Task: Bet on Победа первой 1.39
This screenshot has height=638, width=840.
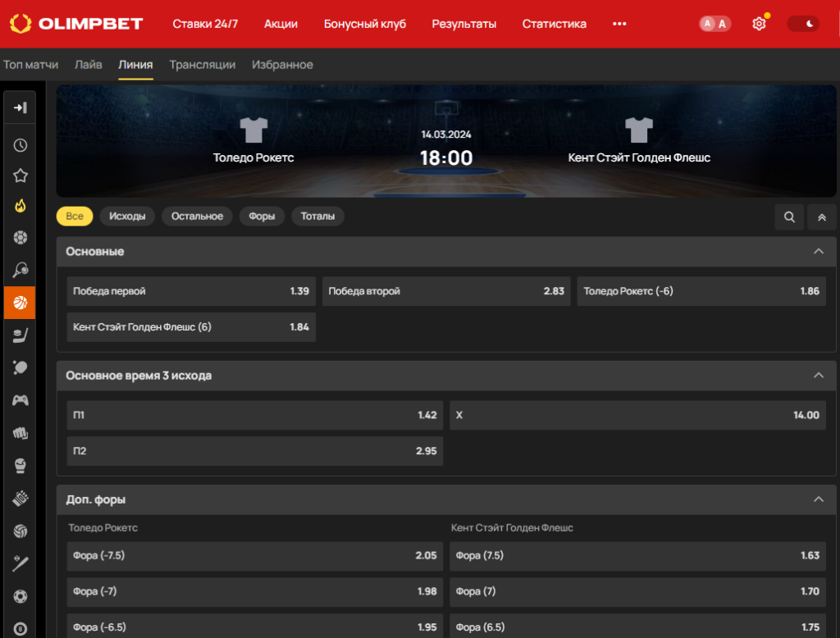Action: 191,291
